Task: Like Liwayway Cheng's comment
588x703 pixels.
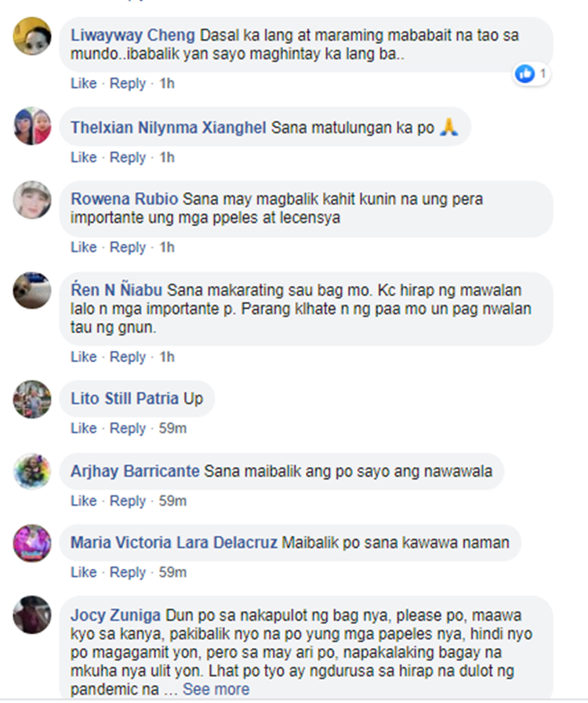Action: tap(83, 83)
